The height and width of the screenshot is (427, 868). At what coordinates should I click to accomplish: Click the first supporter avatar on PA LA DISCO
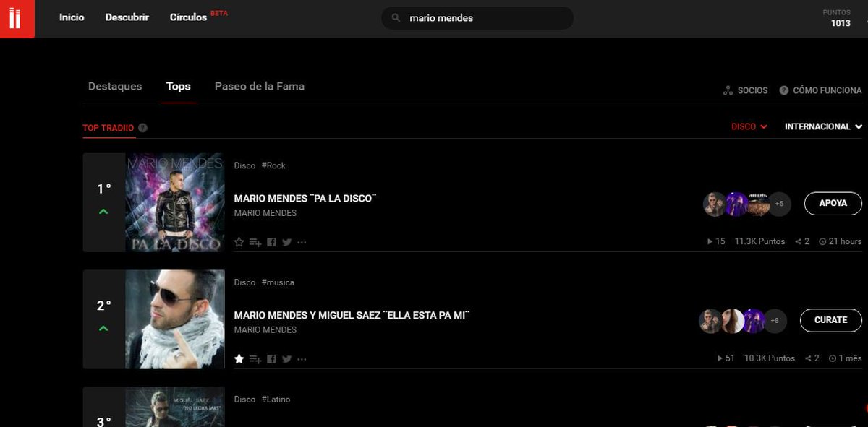(x=715, y=204)
